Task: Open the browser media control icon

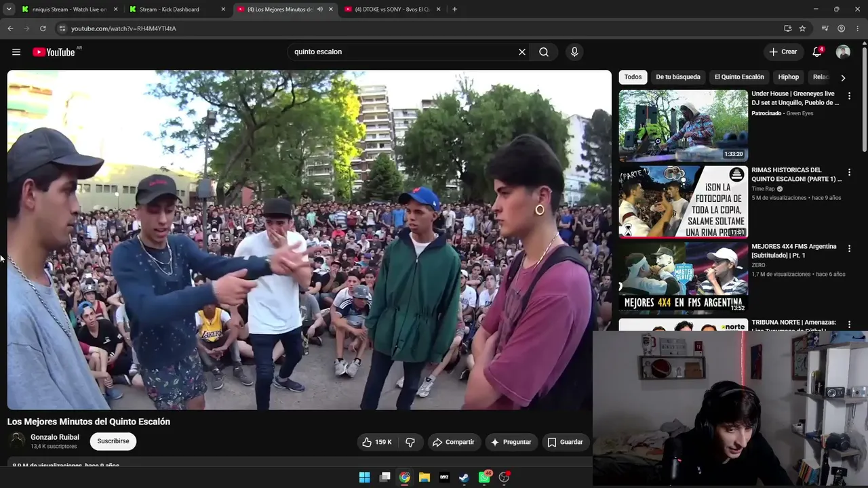Action: tap(825, 28)
